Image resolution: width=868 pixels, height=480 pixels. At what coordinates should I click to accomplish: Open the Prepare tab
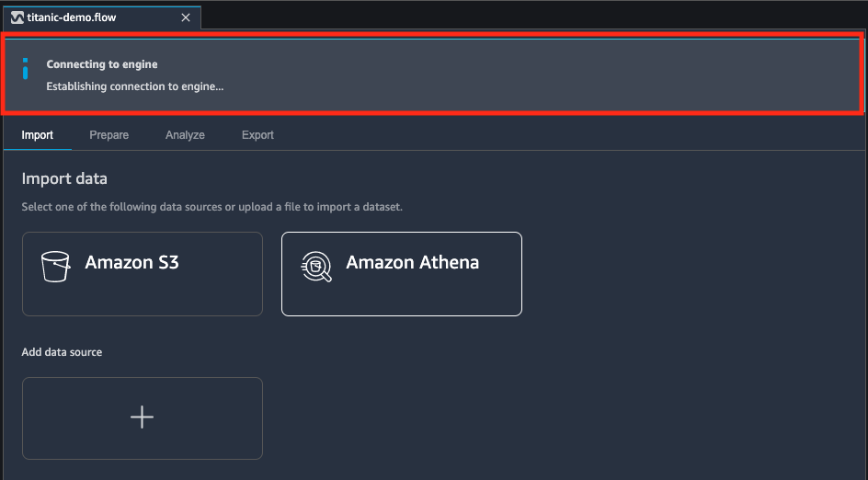coord(108,135)
